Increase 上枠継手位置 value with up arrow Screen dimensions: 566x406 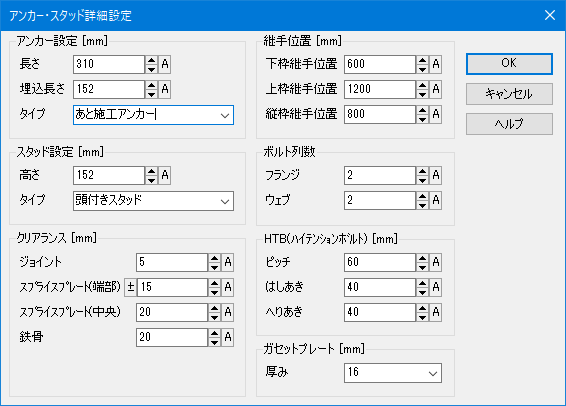coord(422,86)
